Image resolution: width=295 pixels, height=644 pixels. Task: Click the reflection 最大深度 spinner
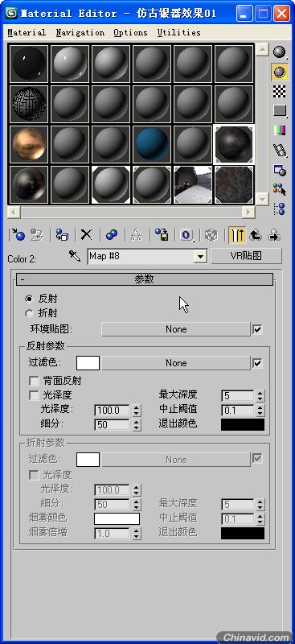pos(260,396)
